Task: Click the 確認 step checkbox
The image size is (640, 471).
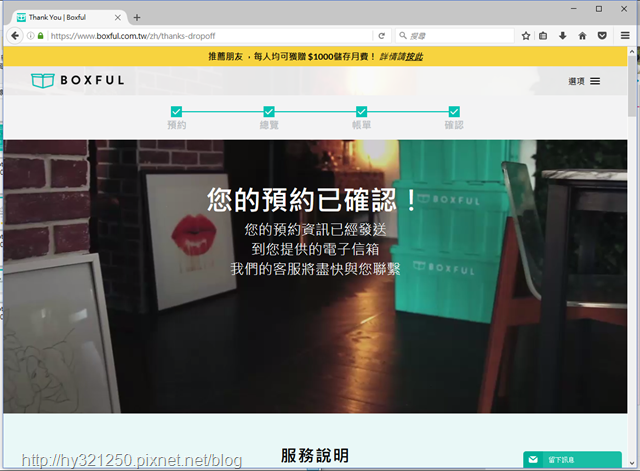Action: (454, 111)
